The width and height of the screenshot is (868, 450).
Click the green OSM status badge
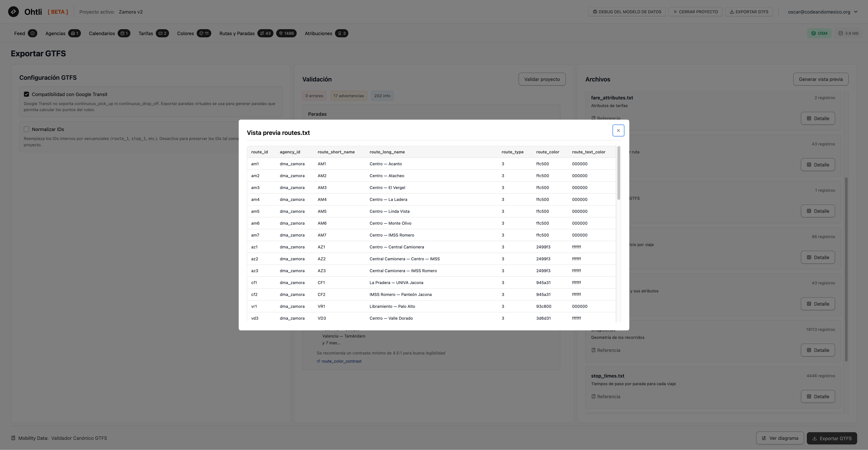(819, 33)
